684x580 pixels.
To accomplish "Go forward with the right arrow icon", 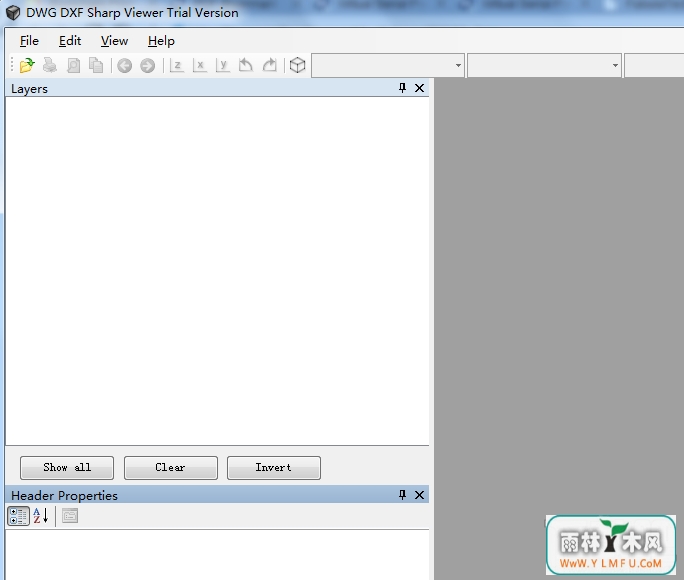I will [x=147, y=66].
